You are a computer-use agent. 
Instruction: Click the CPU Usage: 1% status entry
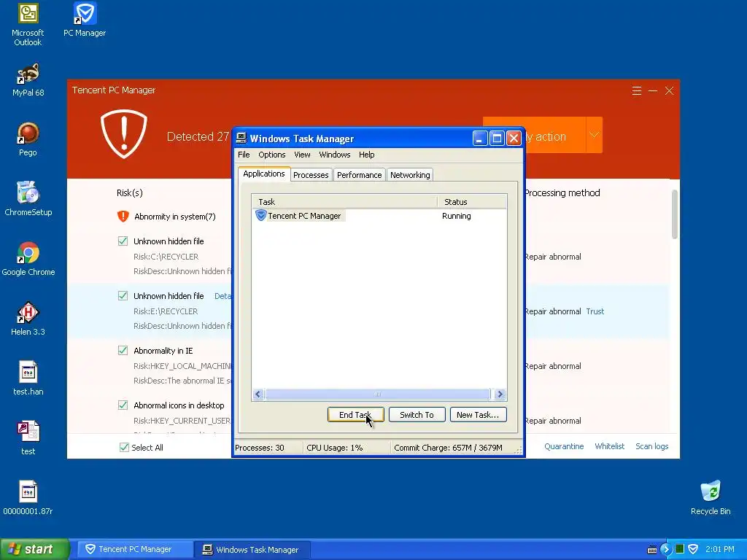click(x=334, y=448)
